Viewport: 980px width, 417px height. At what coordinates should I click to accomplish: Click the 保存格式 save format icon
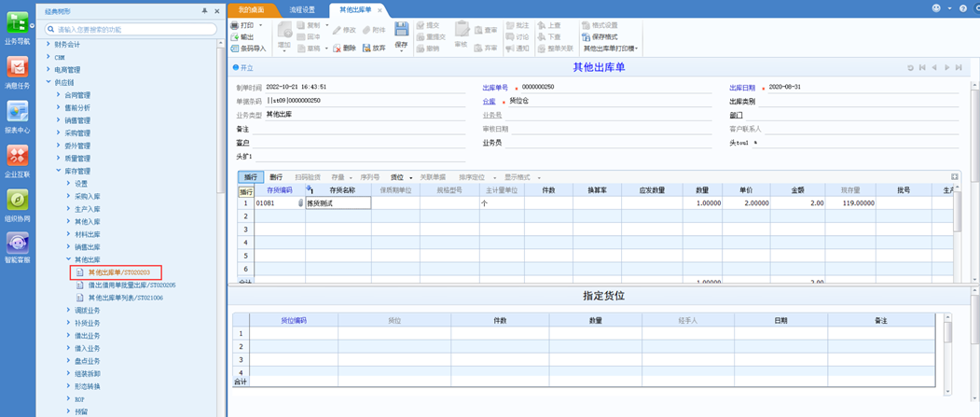pos(586,37)
